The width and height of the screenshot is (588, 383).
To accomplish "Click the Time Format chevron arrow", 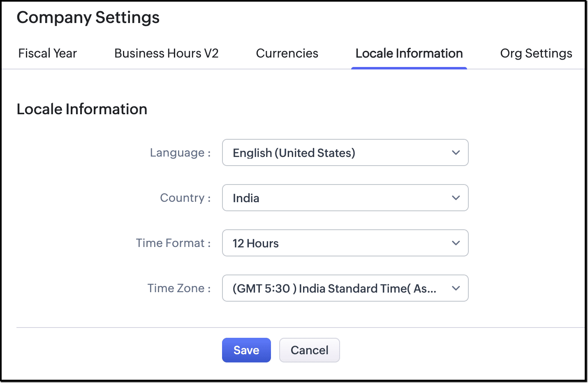I will [456, 243].
